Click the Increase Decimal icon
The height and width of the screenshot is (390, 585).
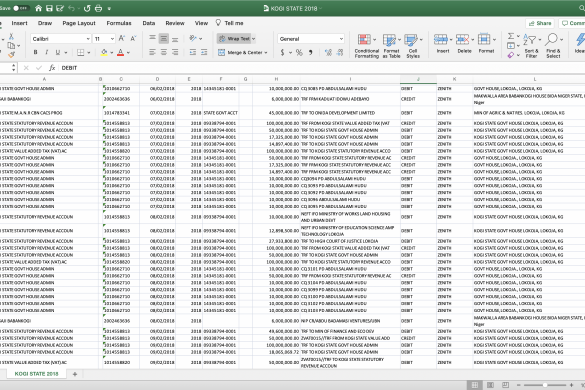tap(328, 53)
